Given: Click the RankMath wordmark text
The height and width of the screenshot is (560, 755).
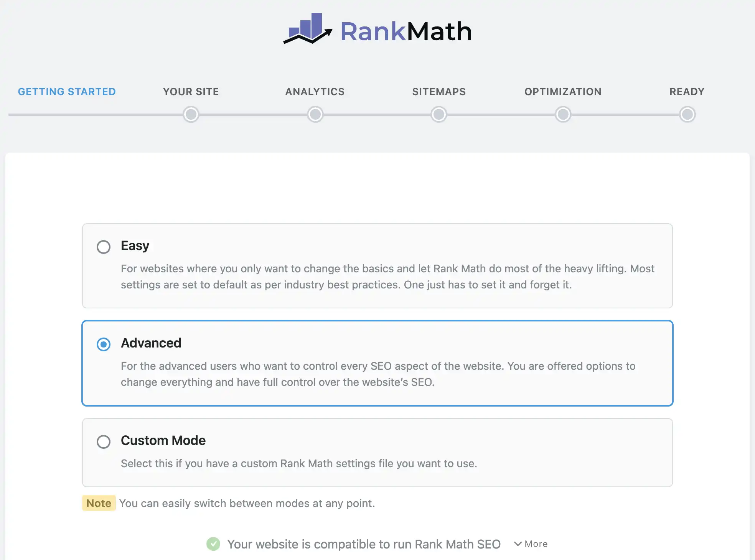Looking at the screenshot, I should click(406, 31).
